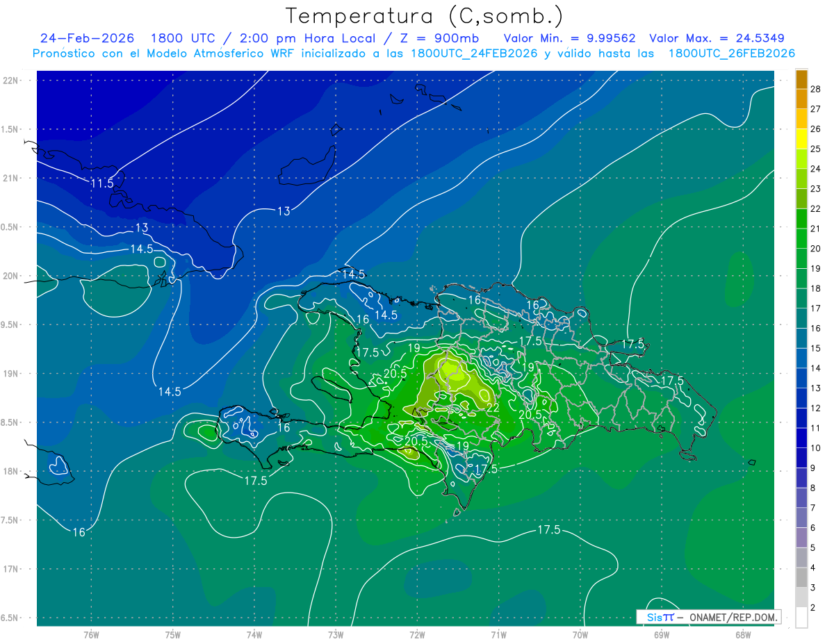
Task: Select the gray swatch between legend values 3 and 4
Action: 801,577
